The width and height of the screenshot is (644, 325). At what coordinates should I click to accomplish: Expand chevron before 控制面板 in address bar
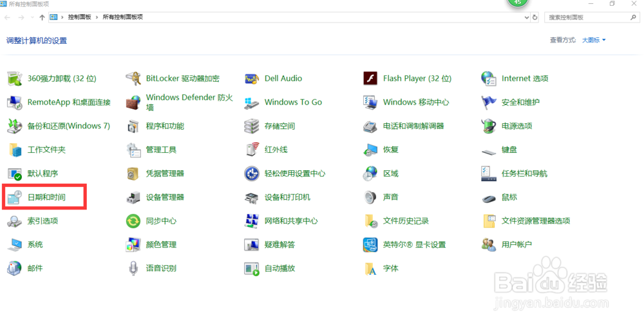tap(62, 17)
